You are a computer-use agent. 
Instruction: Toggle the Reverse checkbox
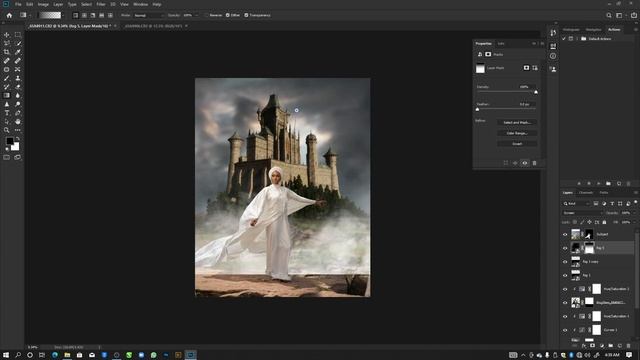pyautogui.click(x=207, y=15)
